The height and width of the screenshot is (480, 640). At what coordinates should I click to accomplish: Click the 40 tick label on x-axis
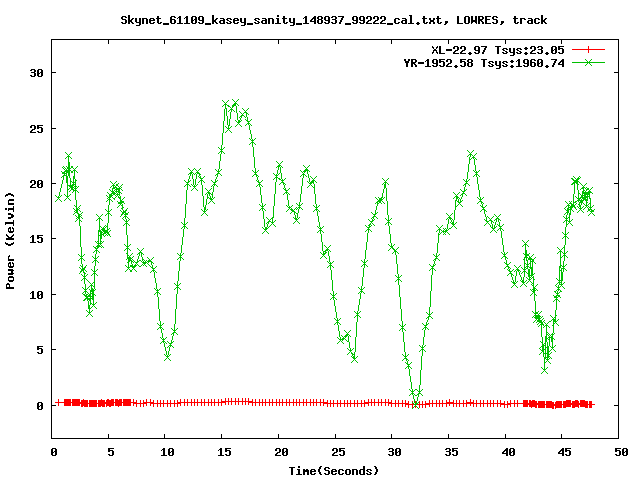point(507,452)
